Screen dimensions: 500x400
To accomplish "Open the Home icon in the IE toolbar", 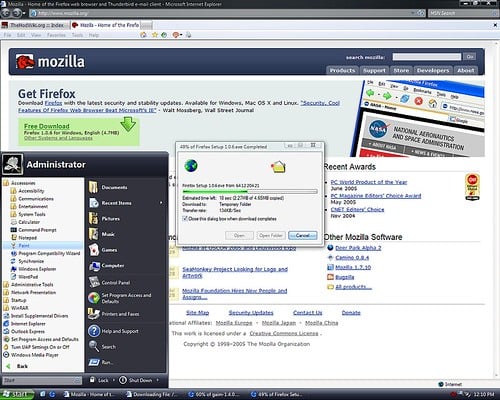I will [x=143, y=35].
